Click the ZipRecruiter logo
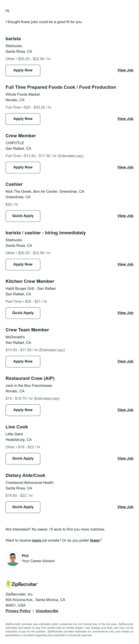This screenshot has height=644, width=139. tap(22, 584)
